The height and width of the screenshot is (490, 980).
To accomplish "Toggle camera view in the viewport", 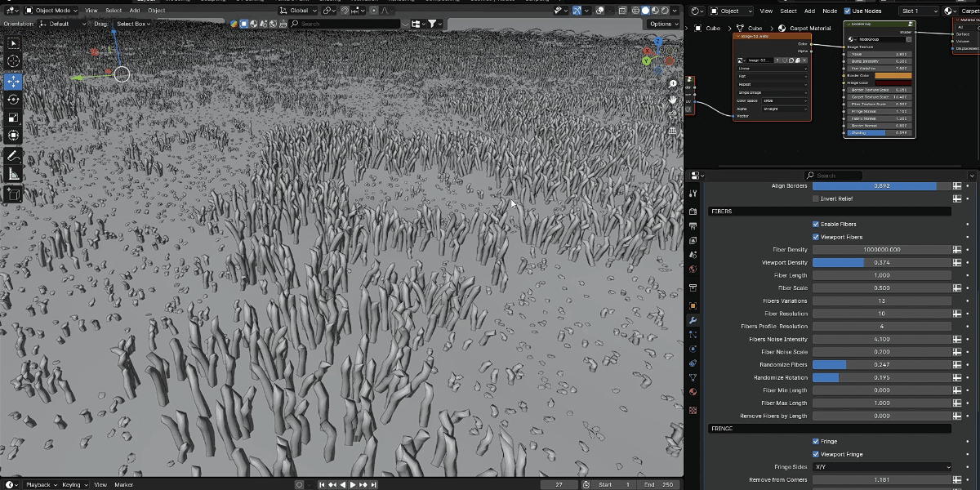I will [x=673, y=114].
